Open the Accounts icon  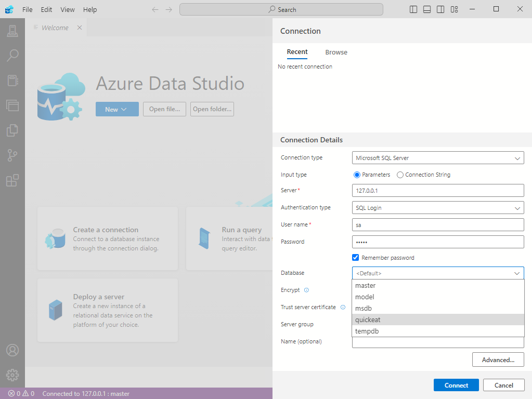coord(12,350)
